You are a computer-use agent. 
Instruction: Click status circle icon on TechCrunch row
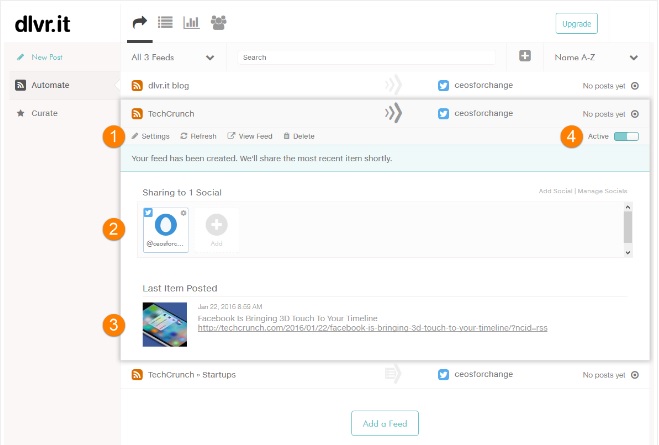(635, 114)
